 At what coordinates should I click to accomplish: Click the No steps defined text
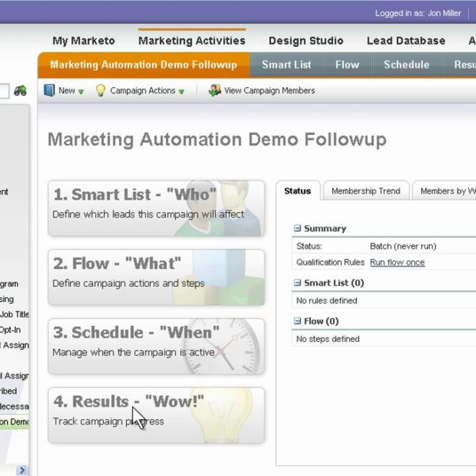327,339
